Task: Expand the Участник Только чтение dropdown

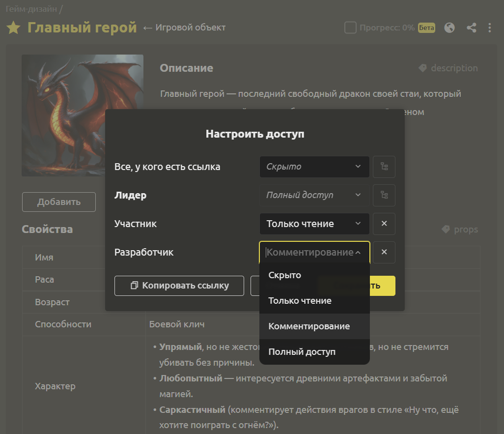Action: coord(314,224)
